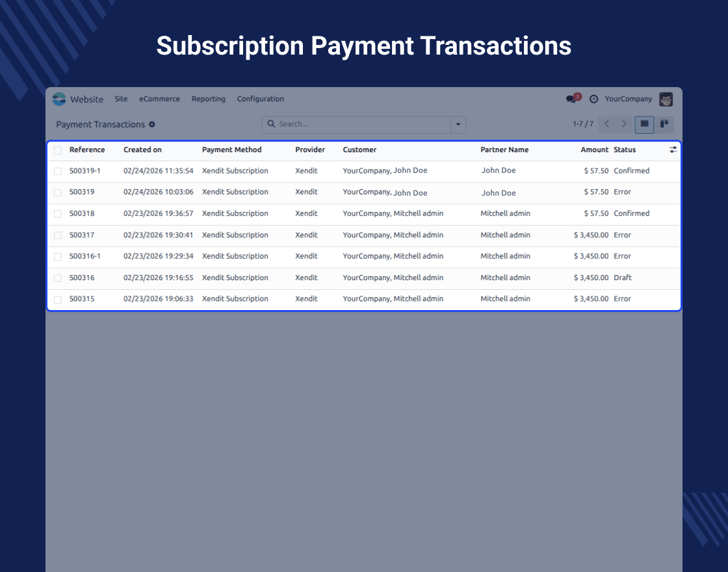This screenshot has height=572, width=728.
Task: Click the Payment Transactions breadcrumb title
Action: tap(100, 124)
